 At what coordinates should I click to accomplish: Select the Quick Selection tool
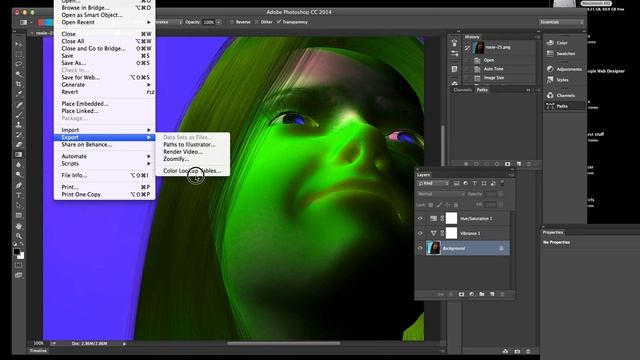coord(19,74)
